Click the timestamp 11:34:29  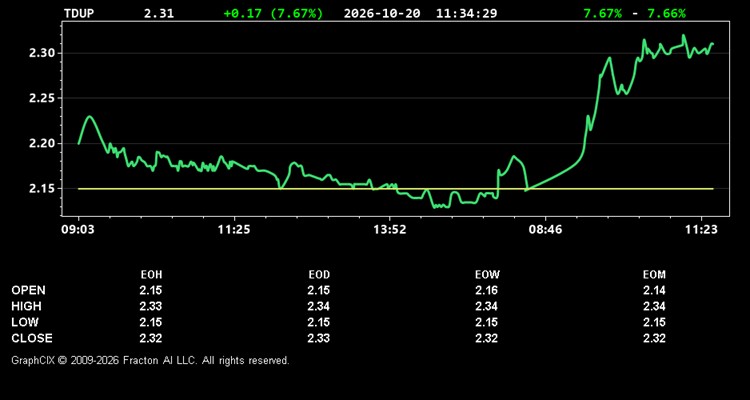click(x=466, y=13)
